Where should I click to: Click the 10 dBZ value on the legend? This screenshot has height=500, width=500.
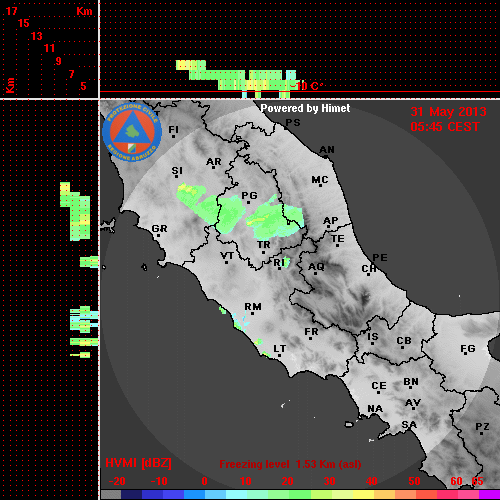click(x=246, y=481)
